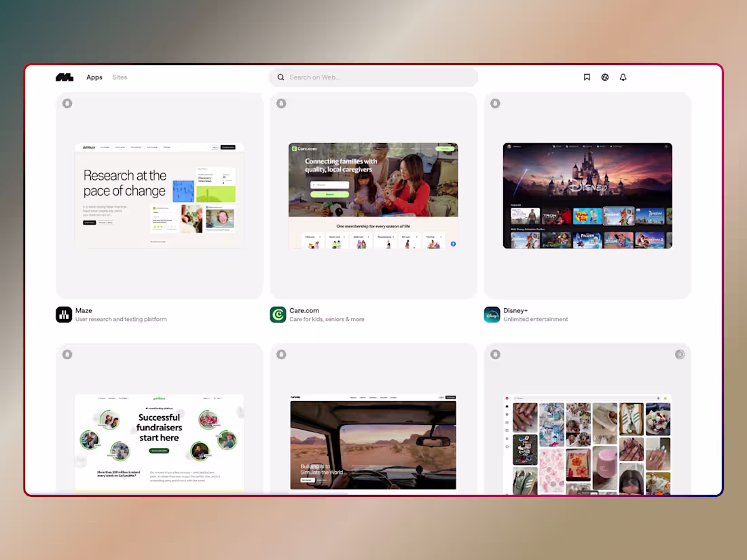This screenshot has height=560, width=747.
Task: Click the round badge on Care.com card
Action: coord(281,103)
